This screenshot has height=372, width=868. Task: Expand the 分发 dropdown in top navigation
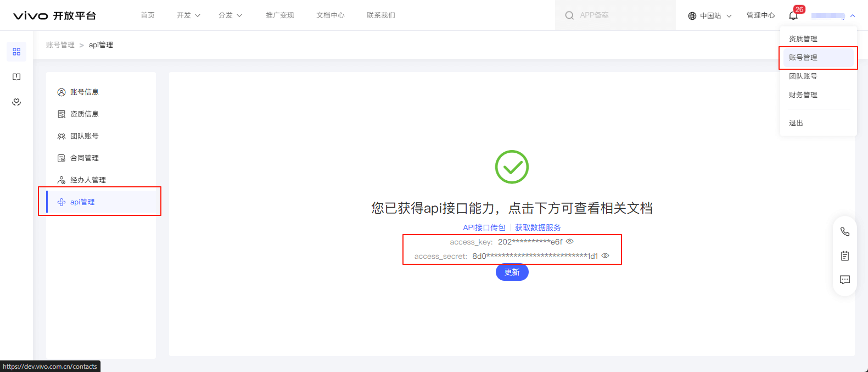point(230,15)
